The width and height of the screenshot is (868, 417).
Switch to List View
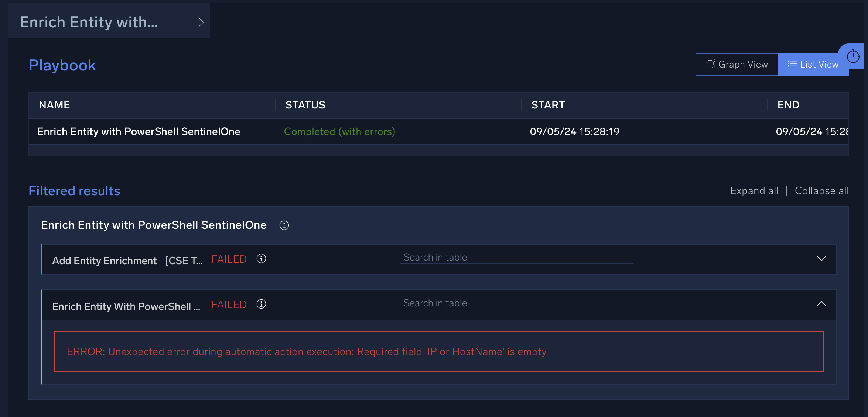click(x=813, y=65)
